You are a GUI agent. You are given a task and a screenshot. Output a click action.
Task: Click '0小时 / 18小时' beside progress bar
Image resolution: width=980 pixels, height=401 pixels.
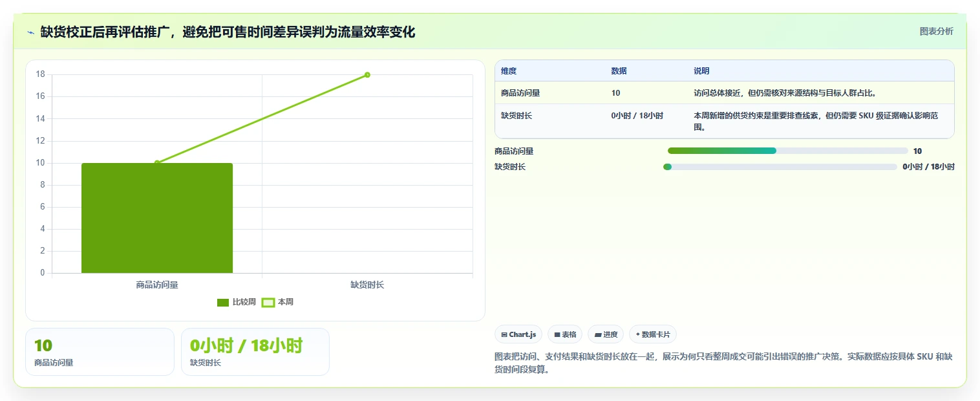click(x=928, y=167)
